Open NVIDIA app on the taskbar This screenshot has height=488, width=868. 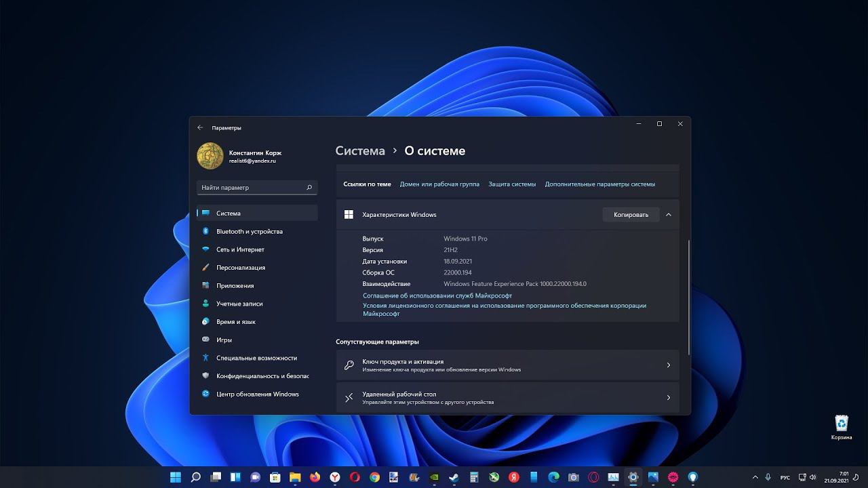[x=434, y=477]
